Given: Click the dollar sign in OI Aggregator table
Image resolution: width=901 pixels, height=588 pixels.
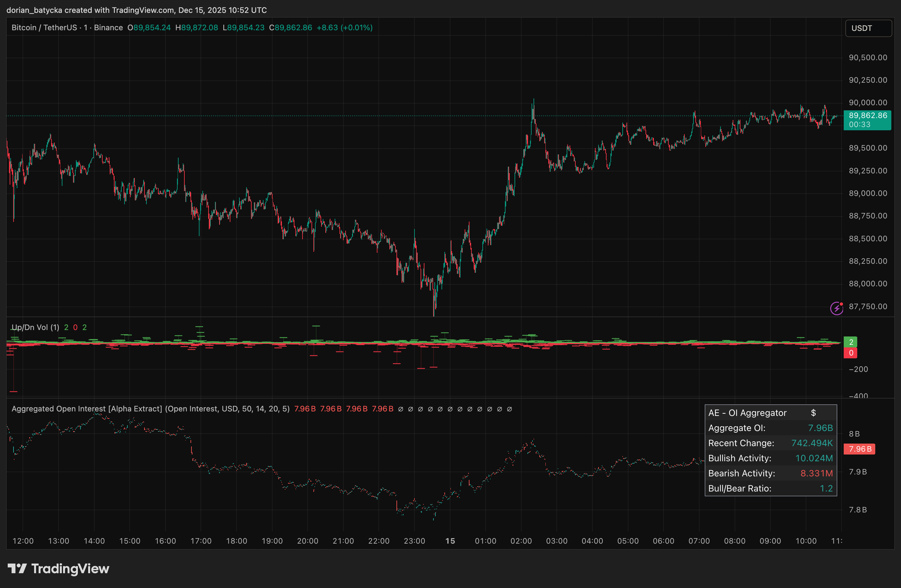Looking at the screenshot, I should (813, 413).
